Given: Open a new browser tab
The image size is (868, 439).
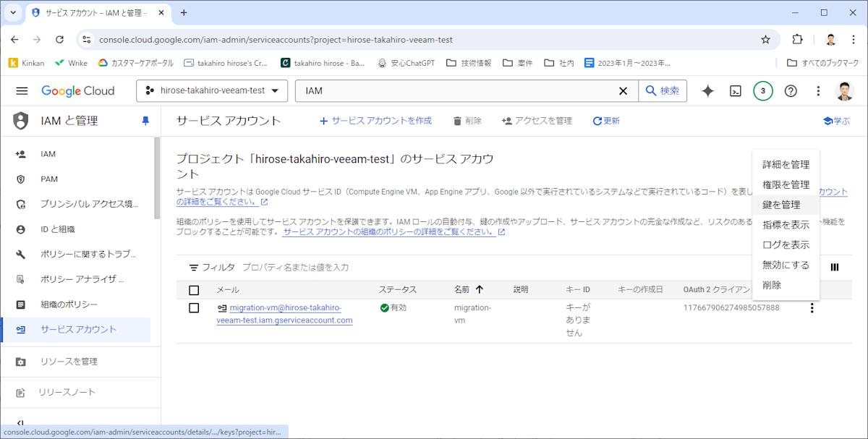Looking at the screenshot, I should coord(184,12).
